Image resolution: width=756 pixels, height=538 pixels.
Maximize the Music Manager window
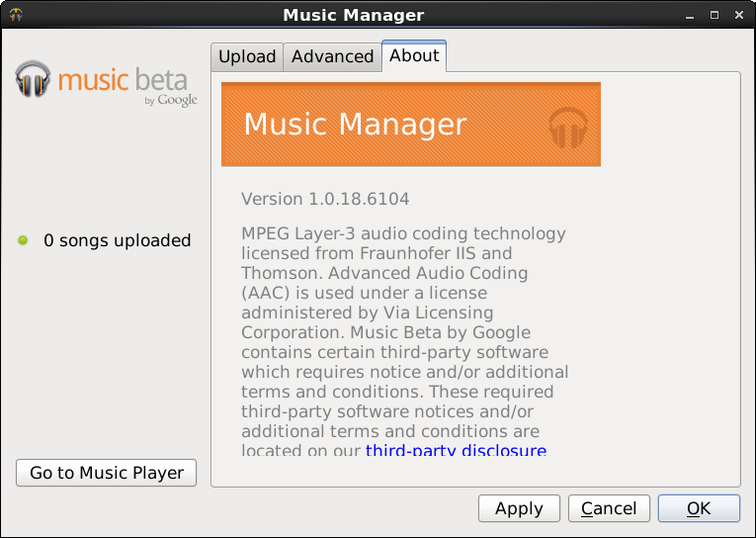[x=714, y=15]
